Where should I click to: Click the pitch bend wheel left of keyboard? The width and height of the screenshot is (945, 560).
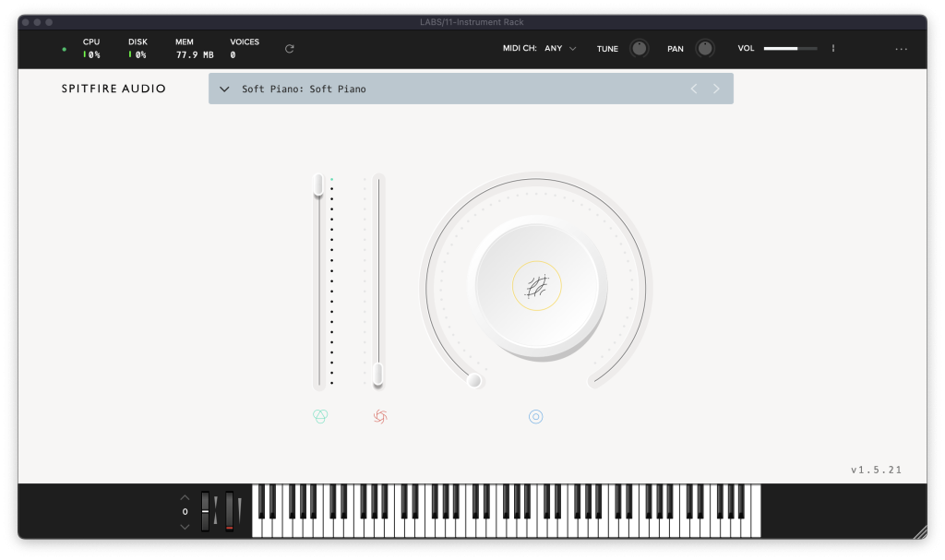click(x=205, y=511)
